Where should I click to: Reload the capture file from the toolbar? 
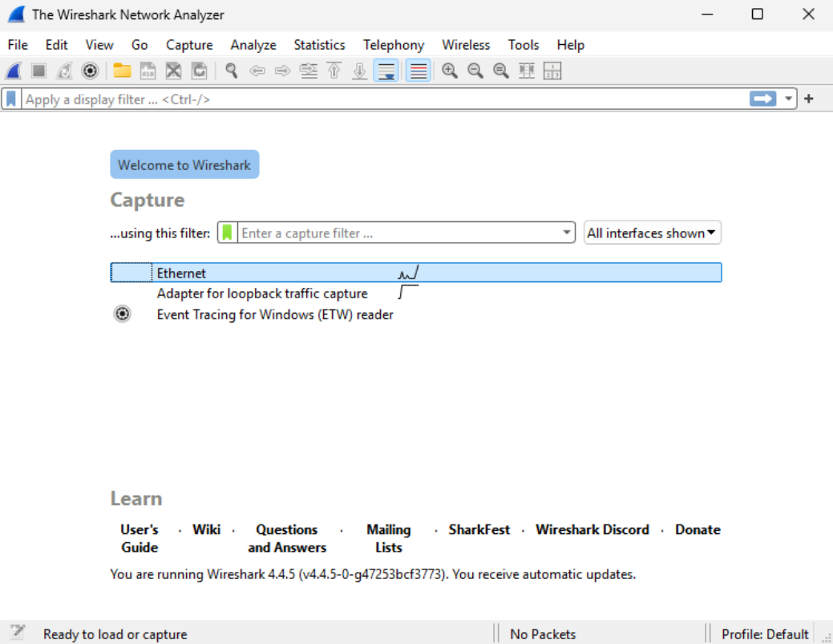pyautogui.click(x=199, y=71)
